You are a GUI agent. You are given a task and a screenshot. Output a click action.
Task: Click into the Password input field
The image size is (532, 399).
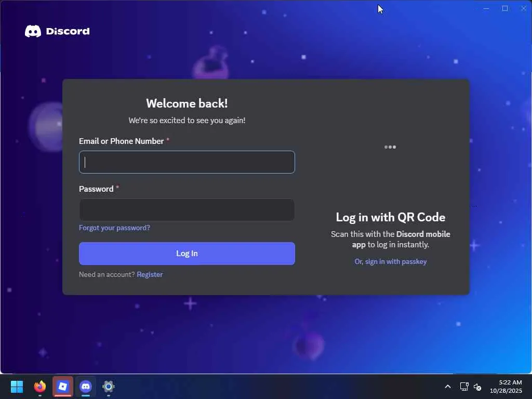187,210
